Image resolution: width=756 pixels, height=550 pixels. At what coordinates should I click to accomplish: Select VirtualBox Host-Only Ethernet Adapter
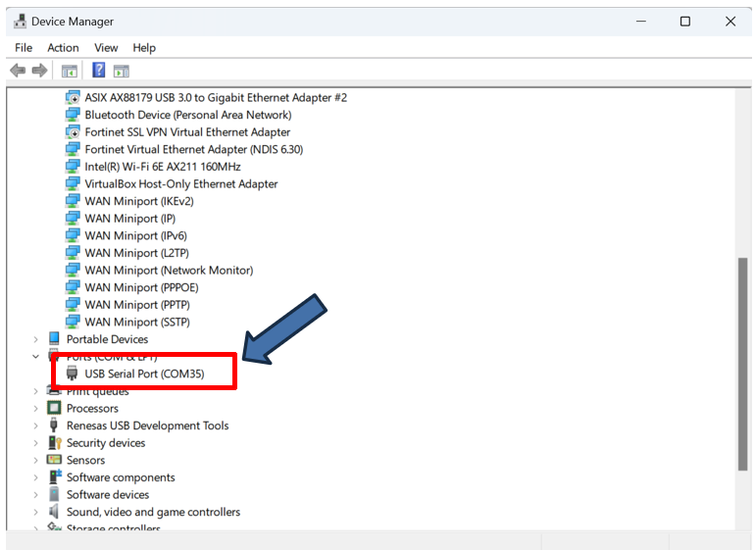(180, 184)
